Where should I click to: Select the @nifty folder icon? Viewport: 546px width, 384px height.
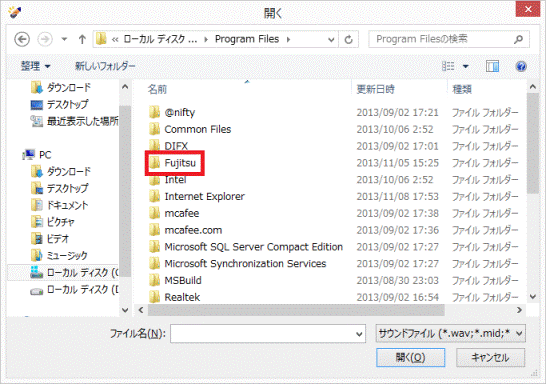pyautogui.click(x=154, y=112)
